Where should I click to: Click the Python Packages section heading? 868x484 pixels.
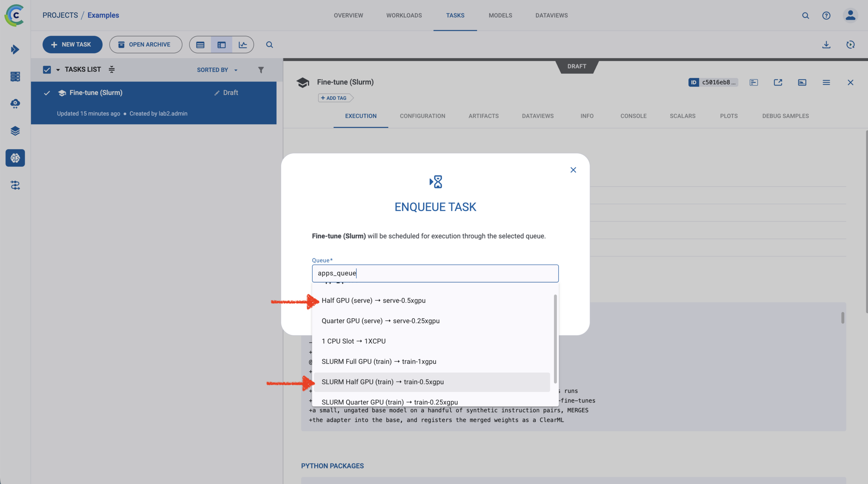coord(332,466)
